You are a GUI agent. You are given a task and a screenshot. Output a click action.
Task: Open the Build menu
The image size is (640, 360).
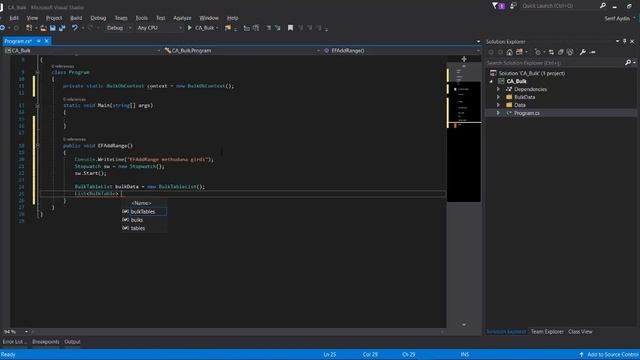point(76,18)
